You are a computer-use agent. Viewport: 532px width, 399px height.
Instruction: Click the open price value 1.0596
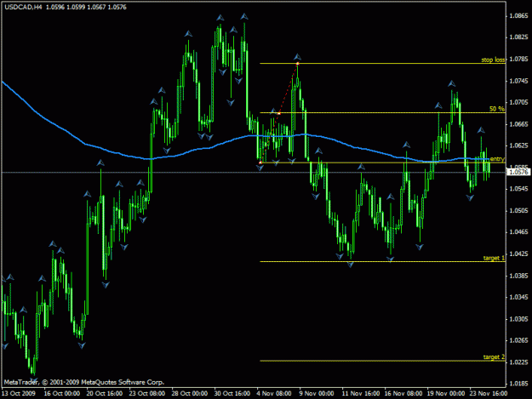tap(55, 7)
